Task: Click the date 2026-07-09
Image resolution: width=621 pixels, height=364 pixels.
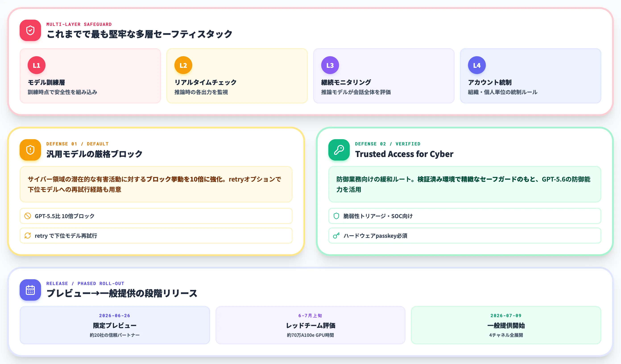Action: click(x=506, y=316)
